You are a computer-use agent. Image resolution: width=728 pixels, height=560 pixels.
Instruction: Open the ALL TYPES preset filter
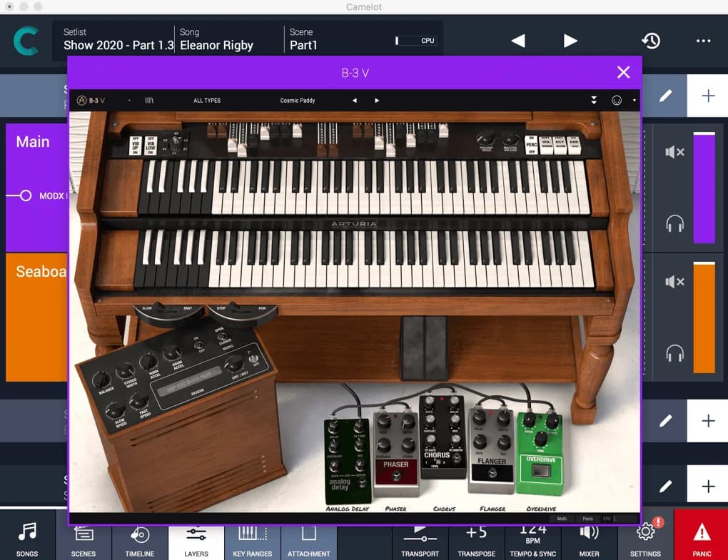coord(206,100)
